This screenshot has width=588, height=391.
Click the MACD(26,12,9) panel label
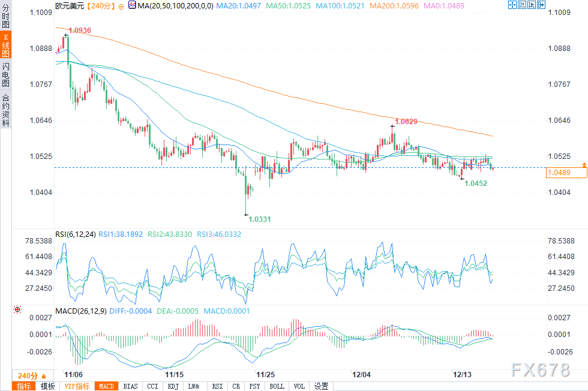coord(81,311)
